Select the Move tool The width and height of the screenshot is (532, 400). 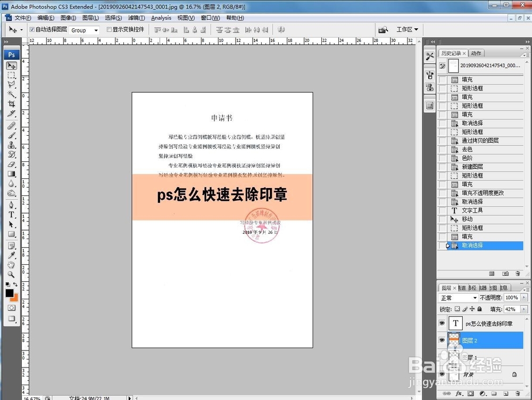pyautogui.click(x=12, y=65)
